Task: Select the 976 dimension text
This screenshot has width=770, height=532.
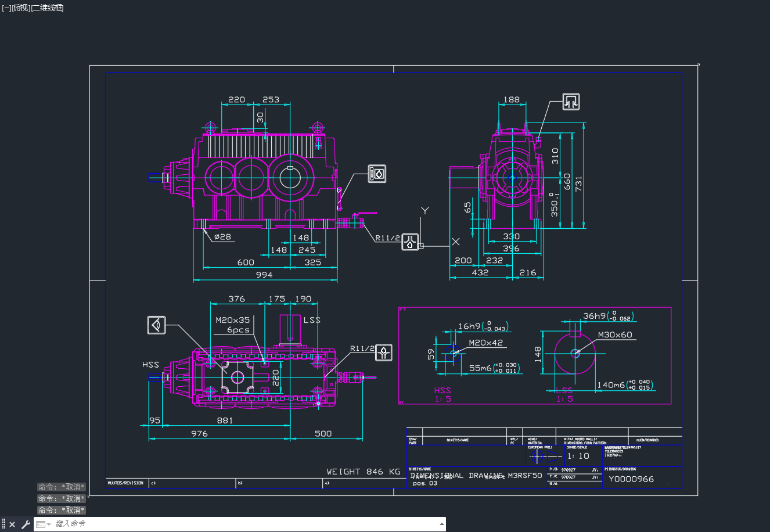Action: coord(199,433)
